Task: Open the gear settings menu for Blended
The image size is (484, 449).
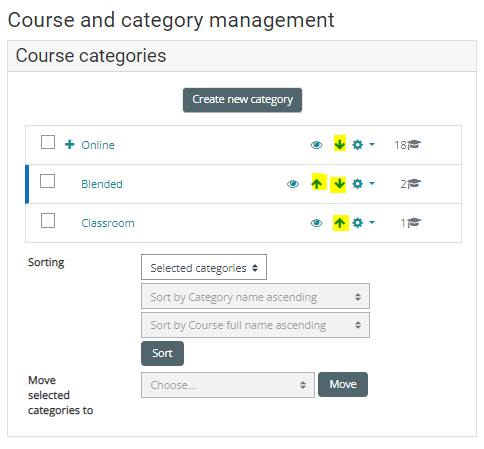Action: coord(363,184)
